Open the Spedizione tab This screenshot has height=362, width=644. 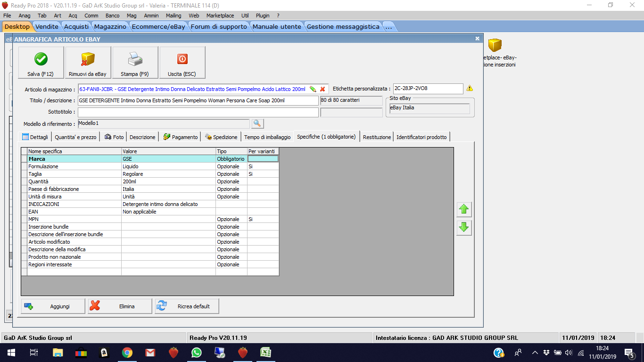[221, 137]
